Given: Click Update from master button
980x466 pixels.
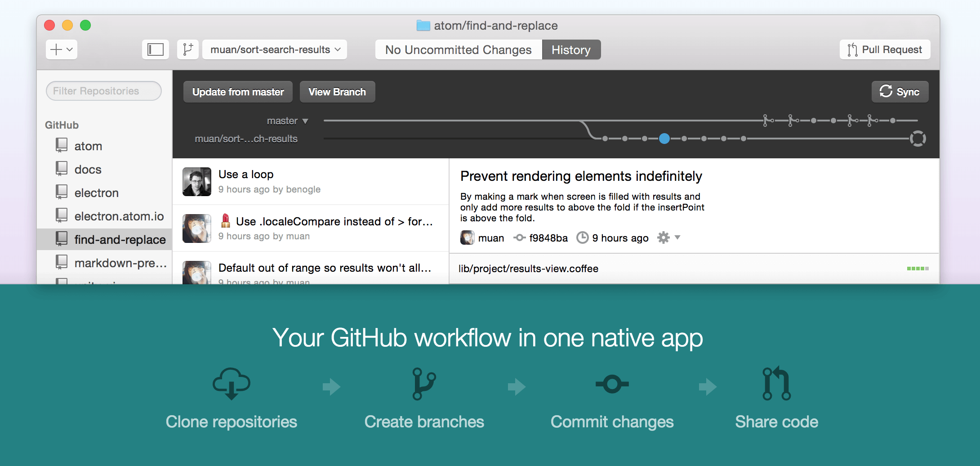Looking at the screenshot, I should point(238,92).
